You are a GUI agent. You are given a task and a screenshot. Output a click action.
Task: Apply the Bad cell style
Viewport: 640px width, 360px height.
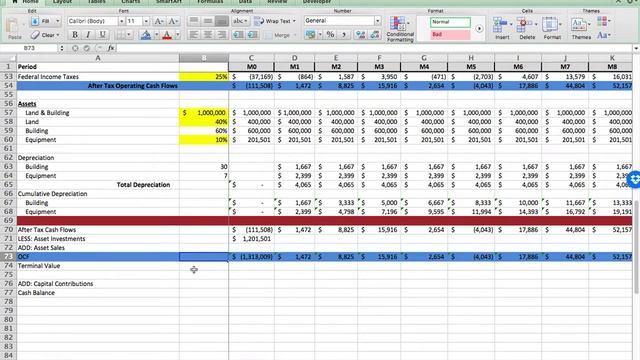450,35
